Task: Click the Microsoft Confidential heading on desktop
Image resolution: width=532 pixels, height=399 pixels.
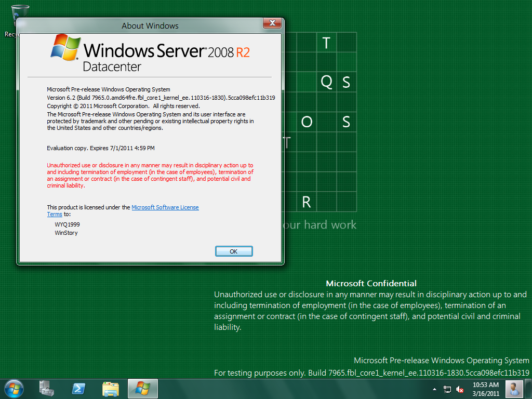Action: point(371,283)
